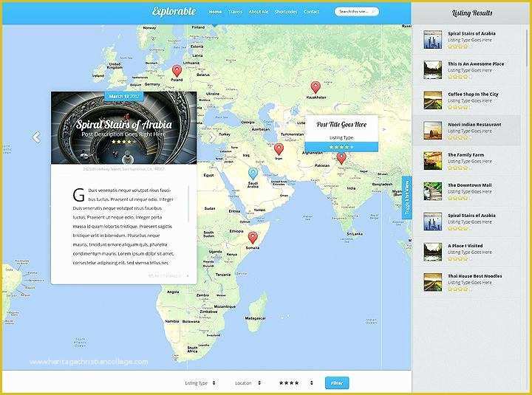
Task: Open the Contact menu item
Action: point(312,12)
